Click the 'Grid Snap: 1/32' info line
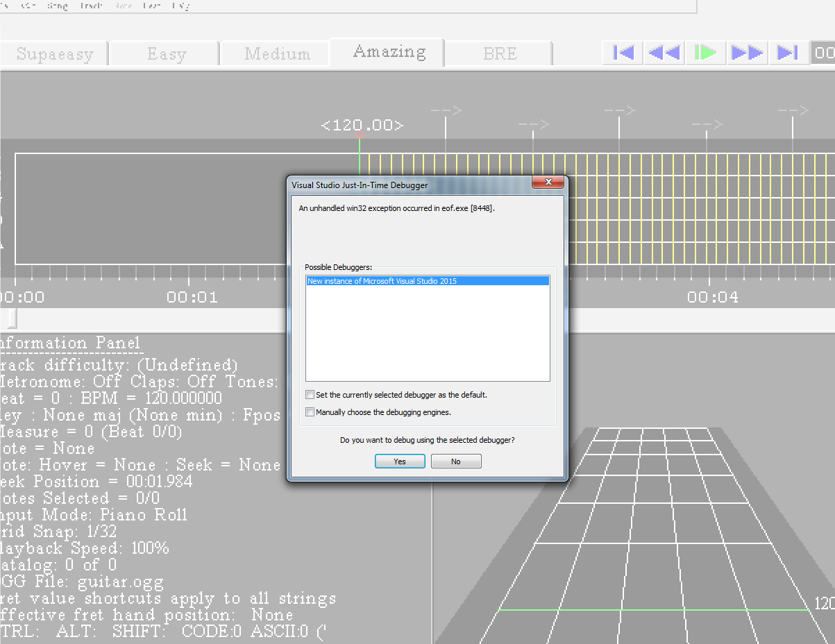 tap(58, 532)
